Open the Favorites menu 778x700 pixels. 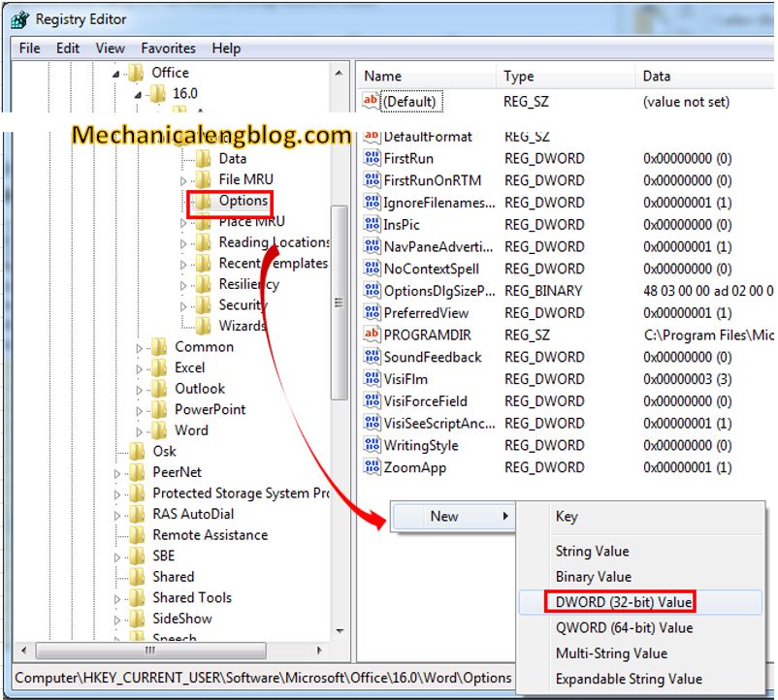(x=167, y=48)
